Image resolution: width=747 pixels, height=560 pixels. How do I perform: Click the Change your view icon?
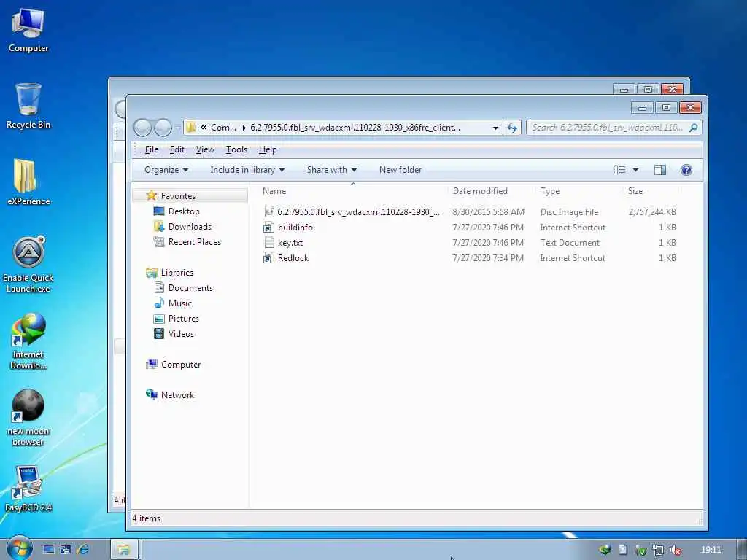620,170
